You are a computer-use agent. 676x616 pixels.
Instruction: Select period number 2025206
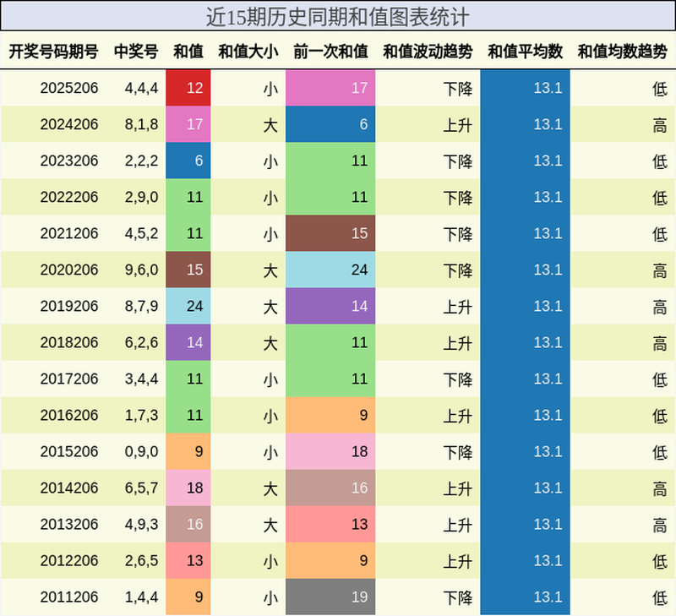click(x=69, y=88)
